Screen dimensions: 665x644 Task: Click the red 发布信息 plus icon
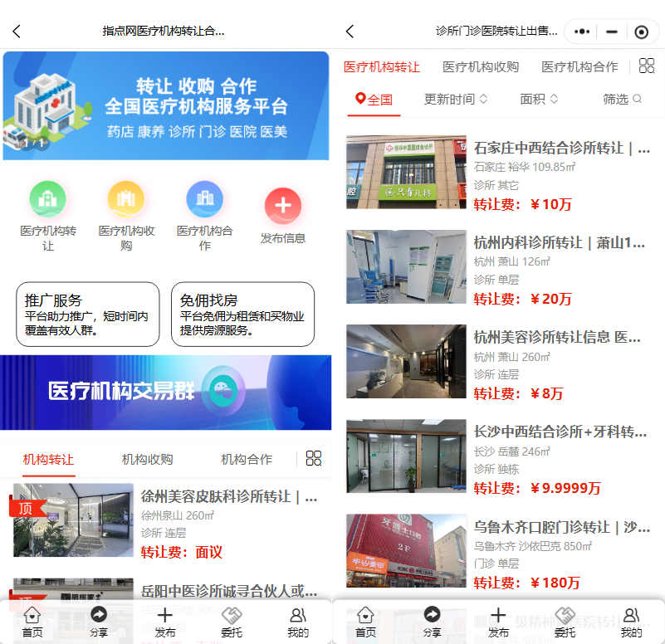coord(282,206)
